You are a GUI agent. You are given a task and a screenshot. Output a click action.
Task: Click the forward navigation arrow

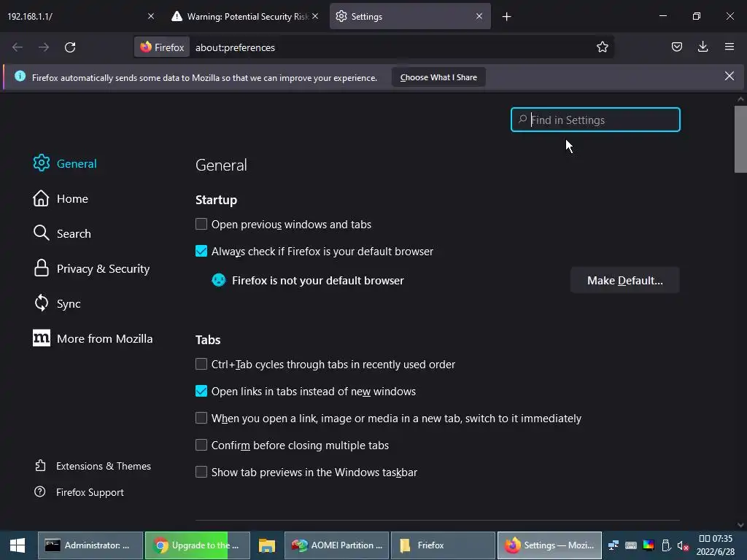[x=44, y=47]
